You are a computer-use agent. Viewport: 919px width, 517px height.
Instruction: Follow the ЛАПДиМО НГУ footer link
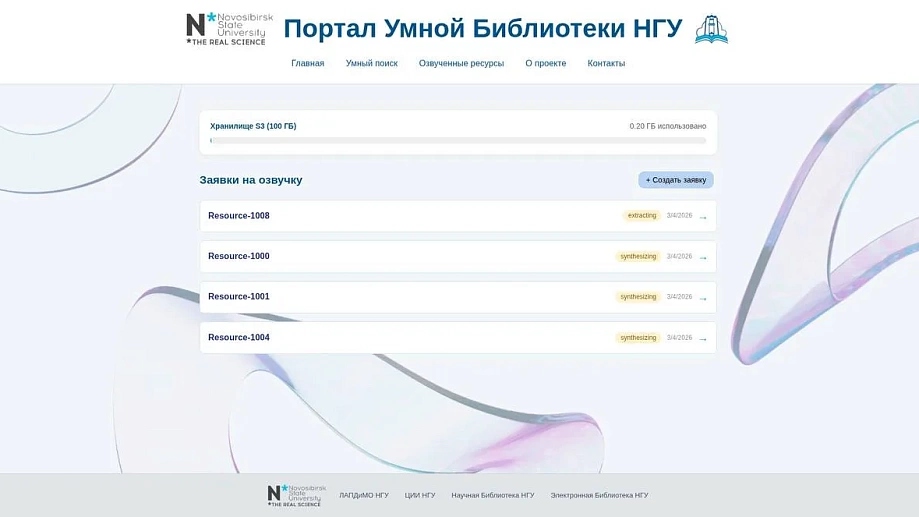[364, 495]
